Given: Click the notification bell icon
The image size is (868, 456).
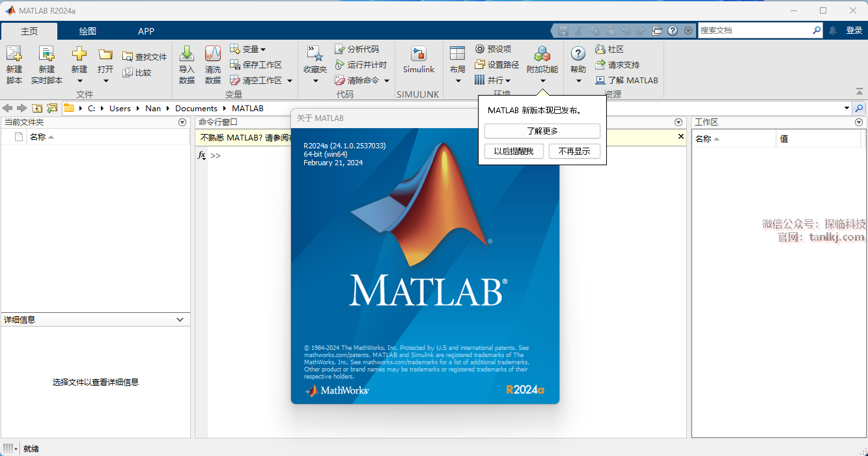Looking at the screenshot, I should pyautogui.click(x=833, y=31).
